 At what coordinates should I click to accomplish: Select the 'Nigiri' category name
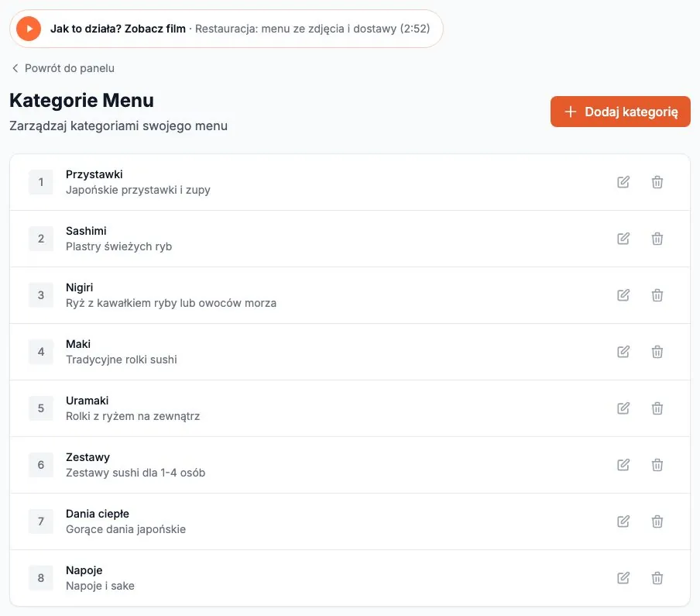[x=80, y=287]
